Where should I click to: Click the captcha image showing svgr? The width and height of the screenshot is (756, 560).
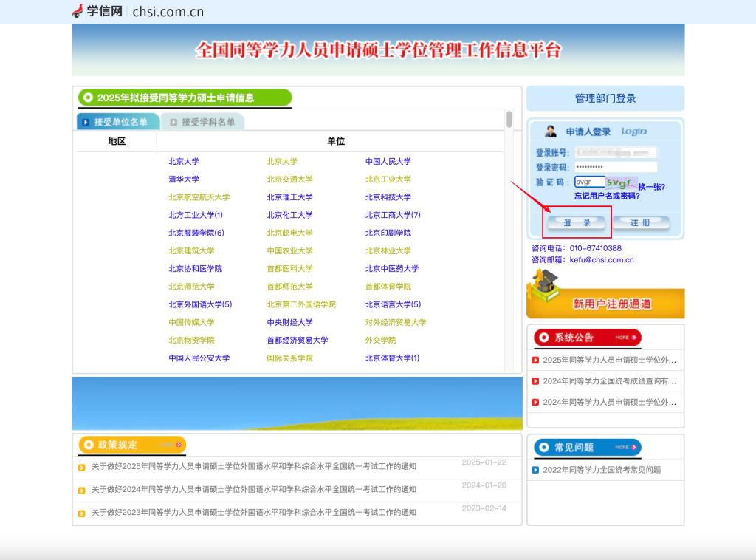[621, 182]
